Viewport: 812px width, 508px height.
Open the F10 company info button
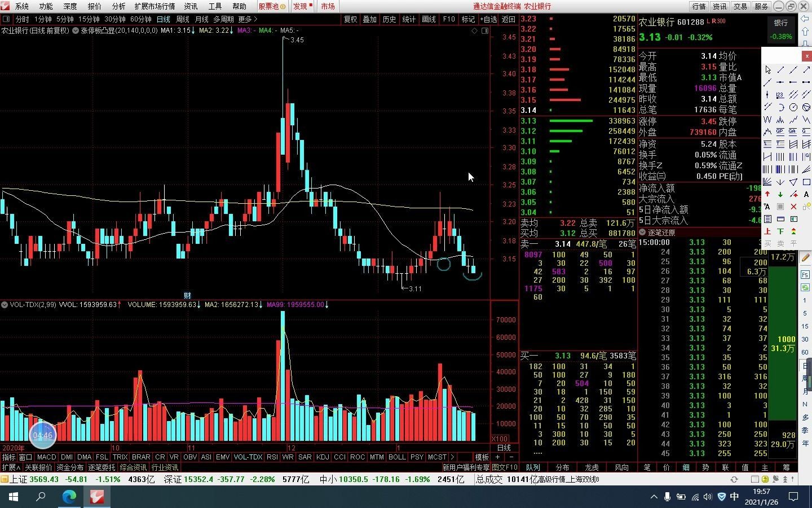tap(449, 19)
